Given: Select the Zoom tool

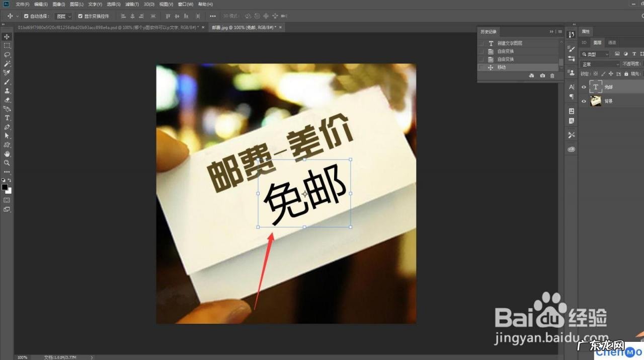Looking at the screenshot, I should click(x=7, y=163).
